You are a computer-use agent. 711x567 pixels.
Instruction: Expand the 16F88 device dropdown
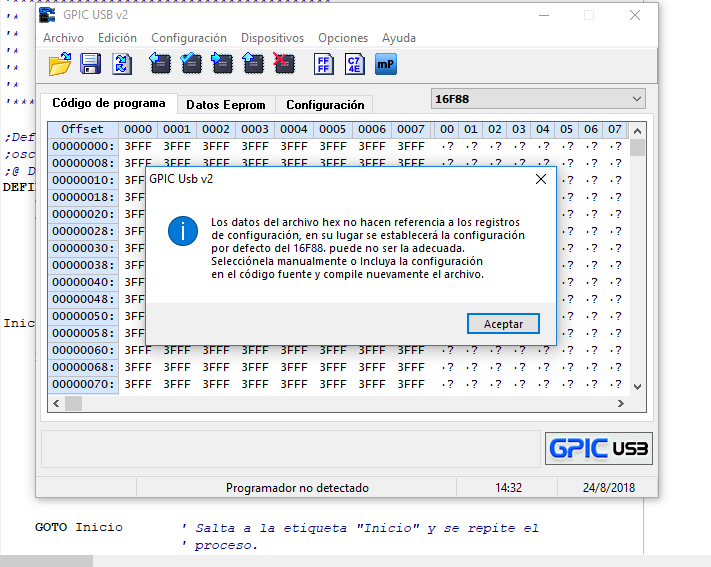pyautogui.click(x=636, y=99)
